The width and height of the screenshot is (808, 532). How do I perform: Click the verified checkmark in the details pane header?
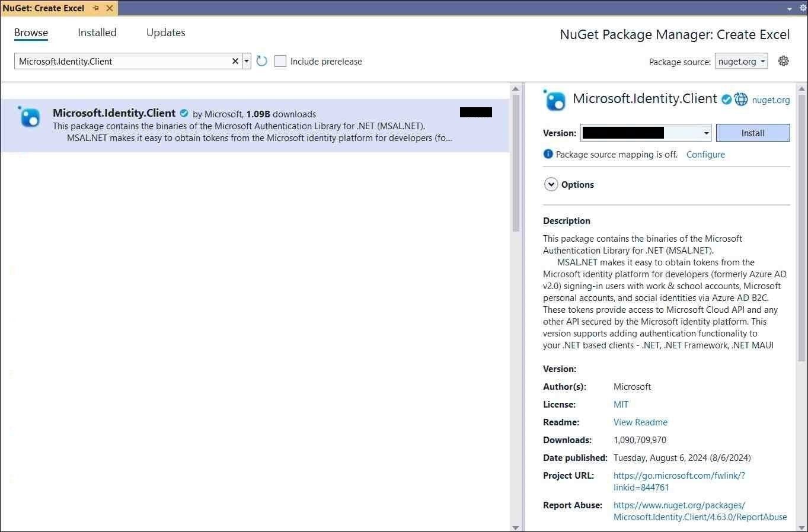coord(726,100)
